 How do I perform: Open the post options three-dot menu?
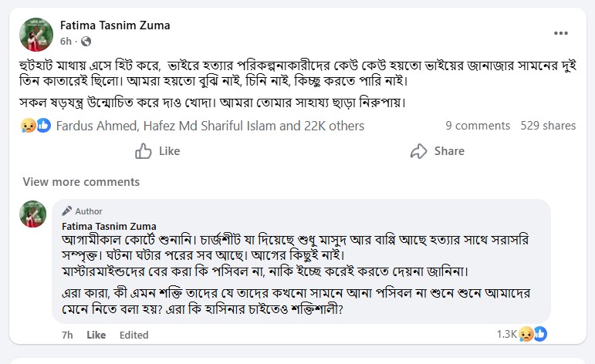click(562, 32)
